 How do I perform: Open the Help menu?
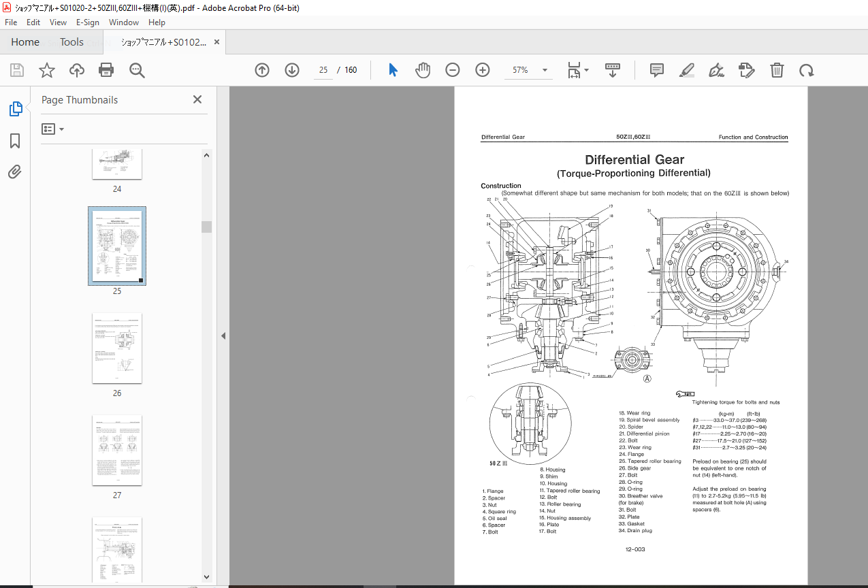point(157,22)
